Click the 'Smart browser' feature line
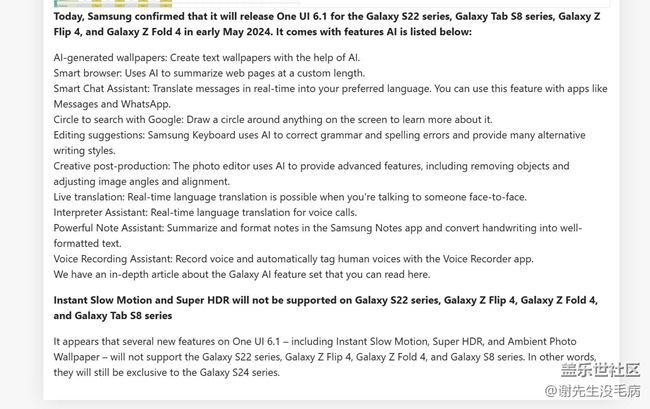 coord(209,73)
